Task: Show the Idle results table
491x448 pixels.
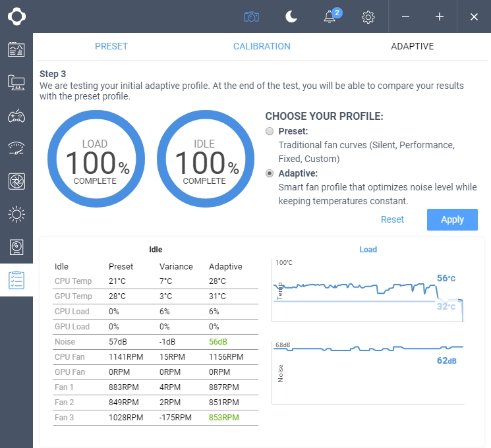Action: point(156,250)
